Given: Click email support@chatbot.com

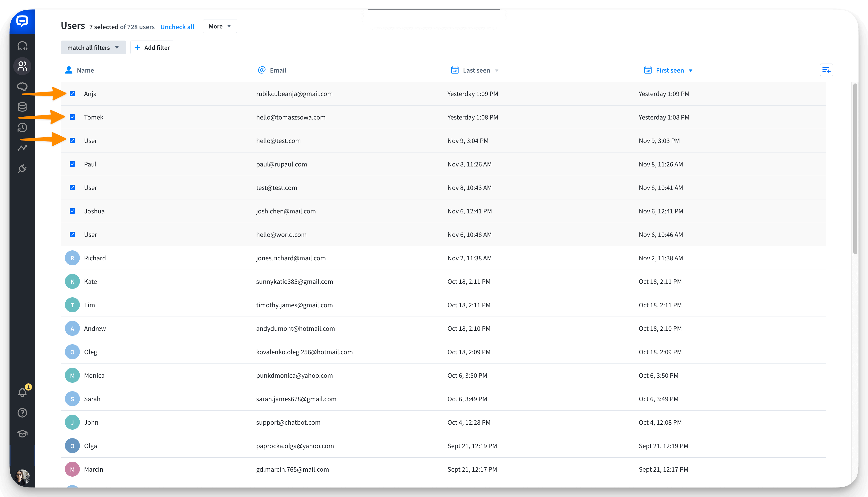Looking at the screenshot, I should [x=288, y=423].
